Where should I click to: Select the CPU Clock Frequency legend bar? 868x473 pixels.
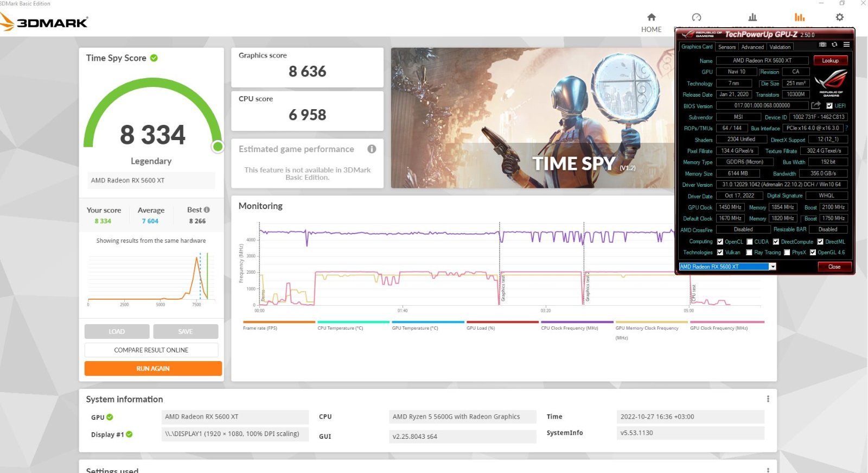pos(577,322)
